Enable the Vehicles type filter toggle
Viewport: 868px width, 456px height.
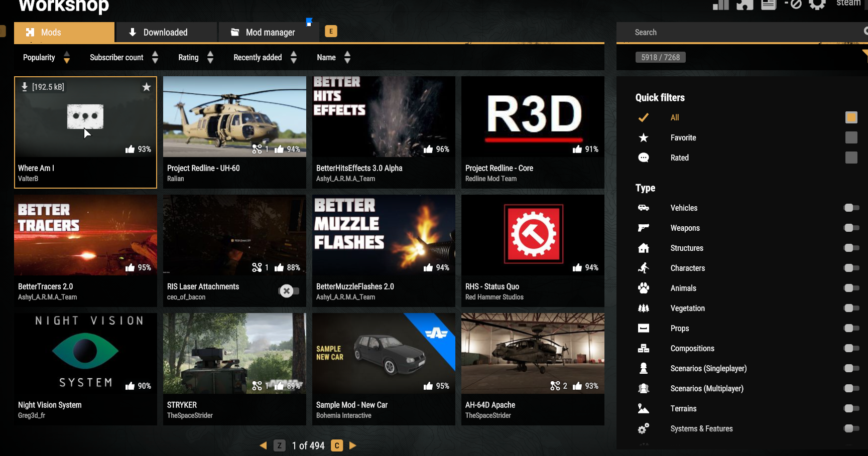(850, 207)
